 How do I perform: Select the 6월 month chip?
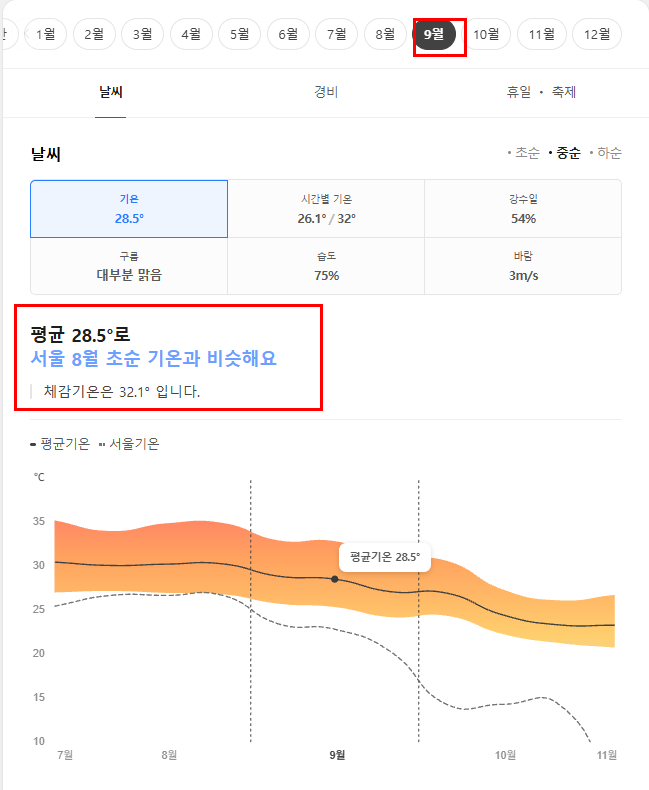click(288, 34)
